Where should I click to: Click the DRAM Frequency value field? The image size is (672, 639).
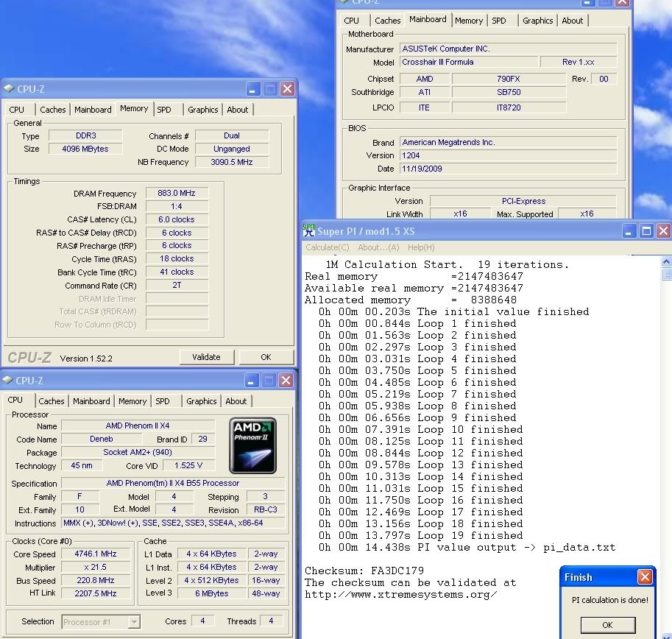(x=177, y=193)
